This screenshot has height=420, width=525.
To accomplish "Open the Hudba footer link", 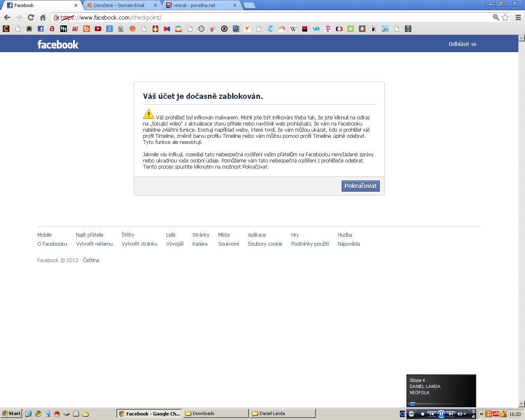I will (345, 235).
